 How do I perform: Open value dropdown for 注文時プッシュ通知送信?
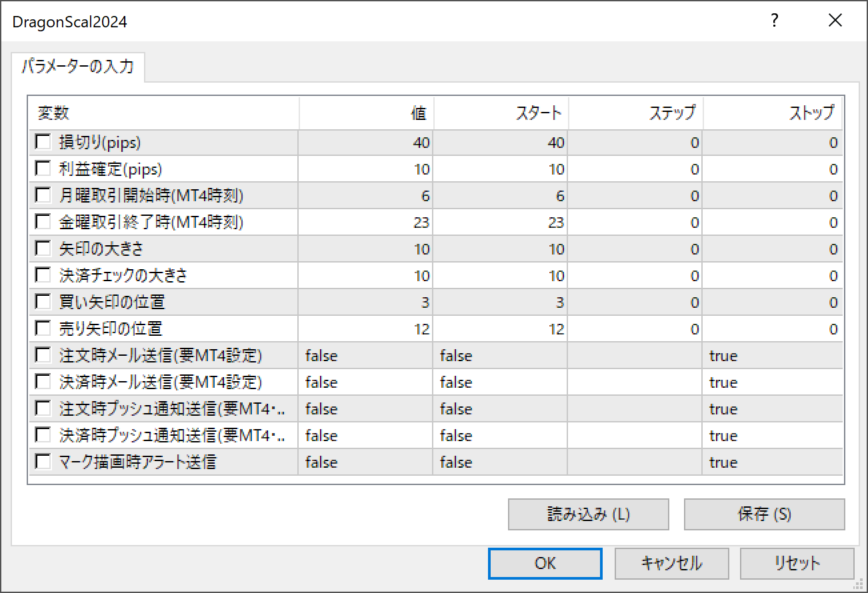point(366,408)
